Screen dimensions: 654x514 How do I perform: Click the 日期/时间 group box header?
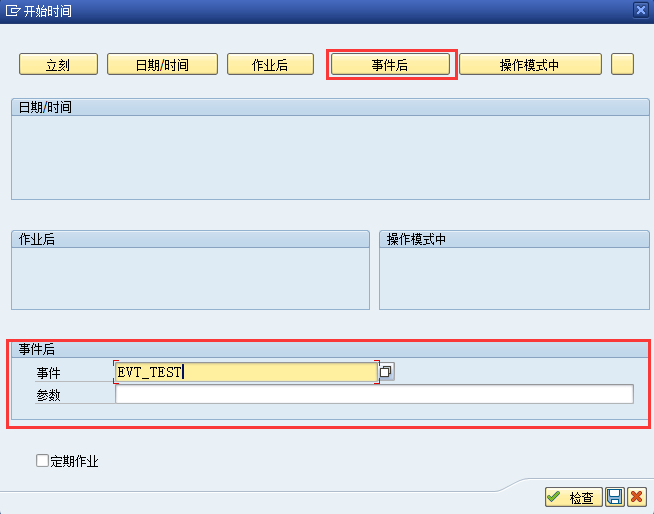click(330, 107)
